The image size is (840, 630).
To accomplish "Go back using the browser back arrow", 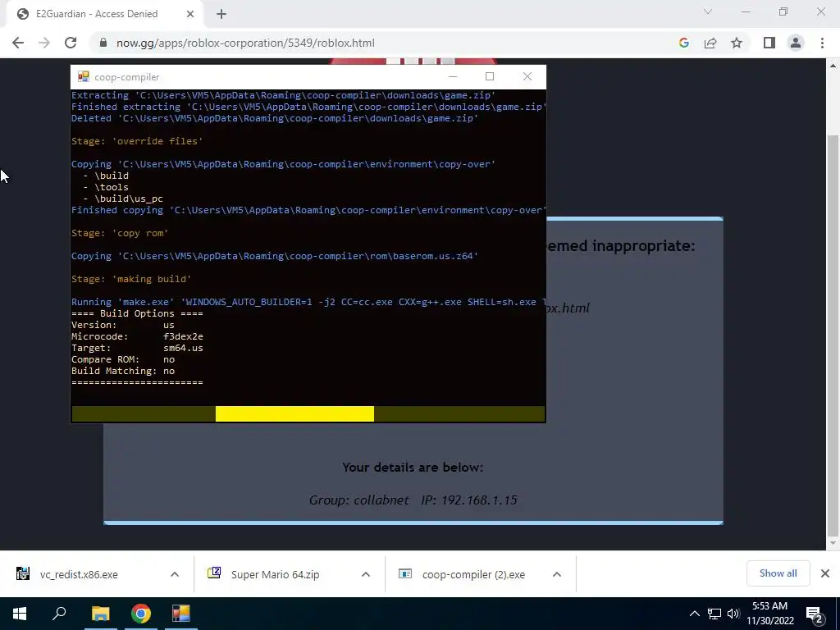I will point(18,43).
